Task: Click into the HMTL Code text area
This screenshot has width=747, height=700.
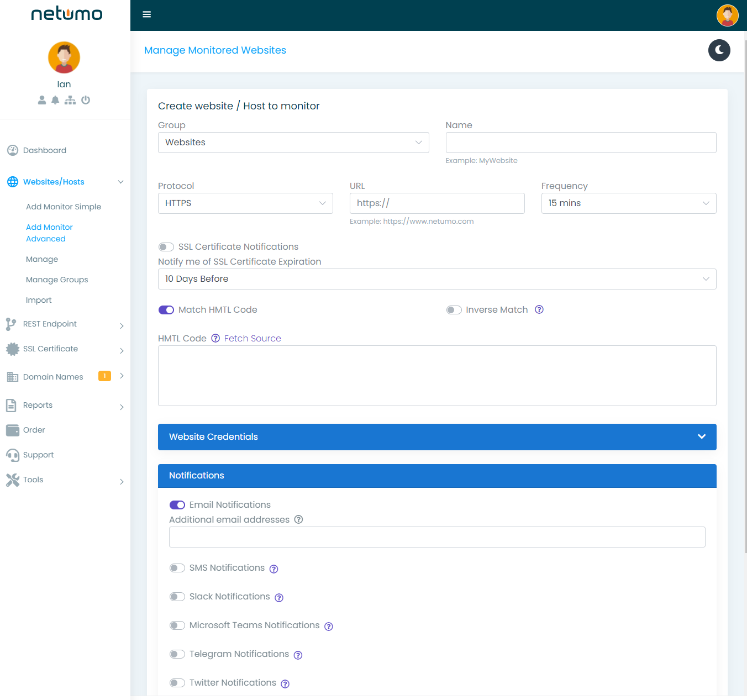Action: click(x=437, y=376)
